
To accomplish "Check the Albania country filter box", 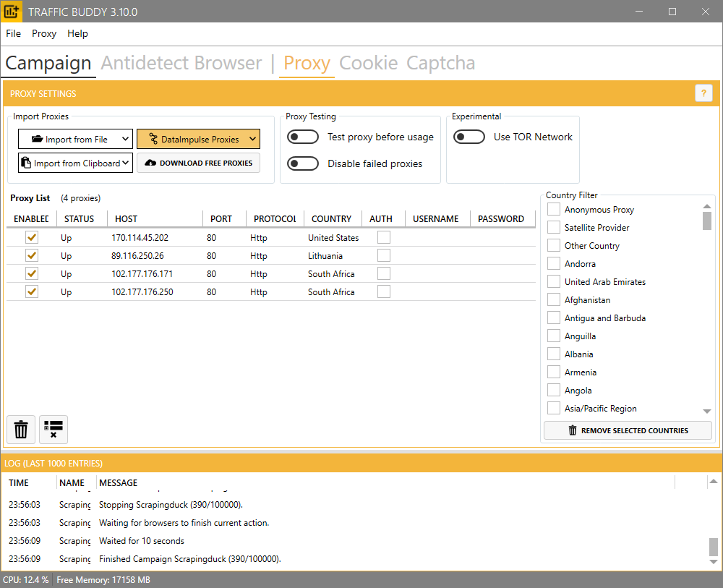I will (554, 354).
